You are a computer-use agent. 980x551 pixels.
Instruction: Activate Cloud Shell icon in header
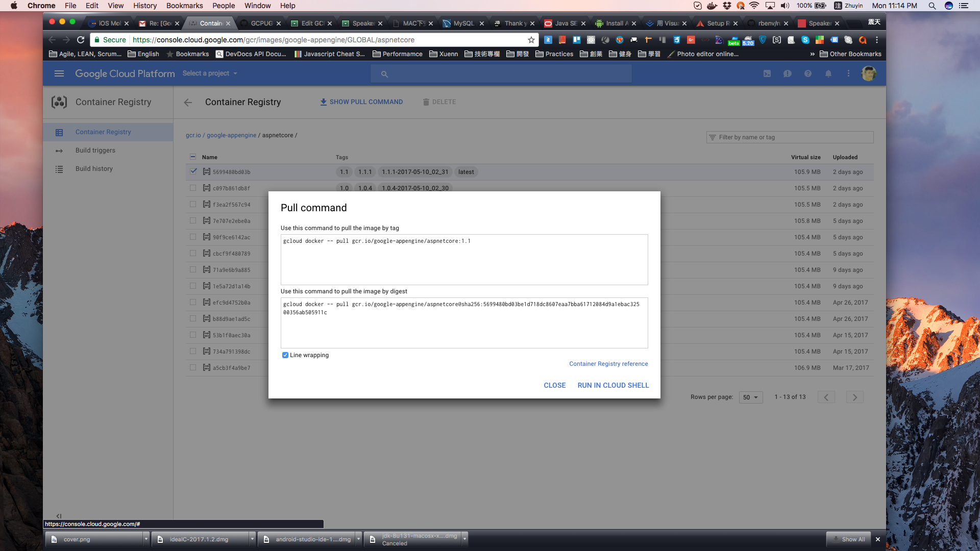(x=767, y=73)
